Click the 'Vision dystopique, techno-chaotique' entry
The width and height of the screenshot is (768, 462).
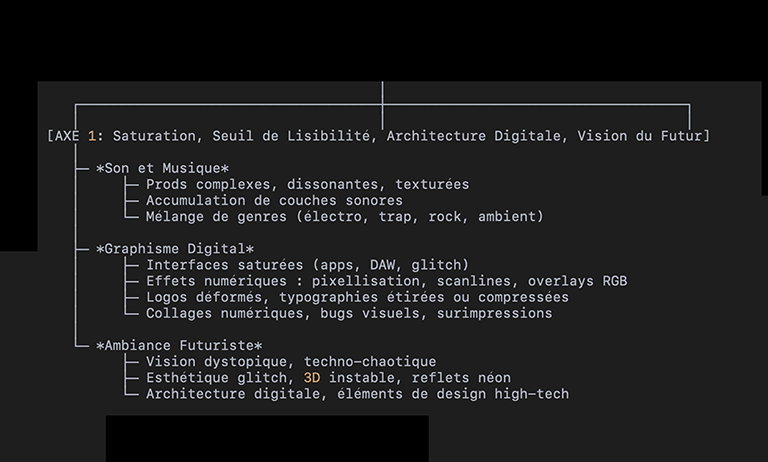pos(291,362)
